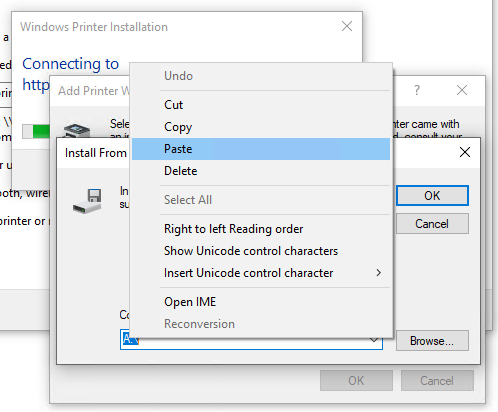
Task: Click the help question mark icon
Action: 417,90
